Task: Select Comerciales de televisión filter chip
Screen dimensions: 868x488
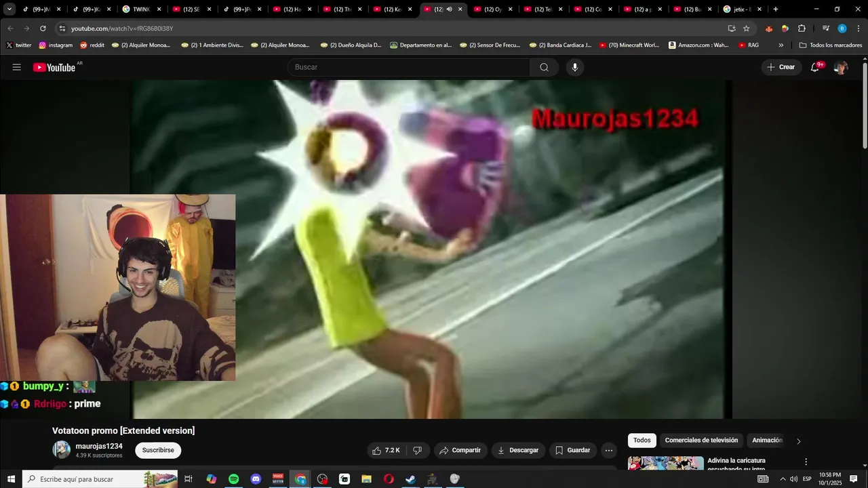Action: (701, 441)
